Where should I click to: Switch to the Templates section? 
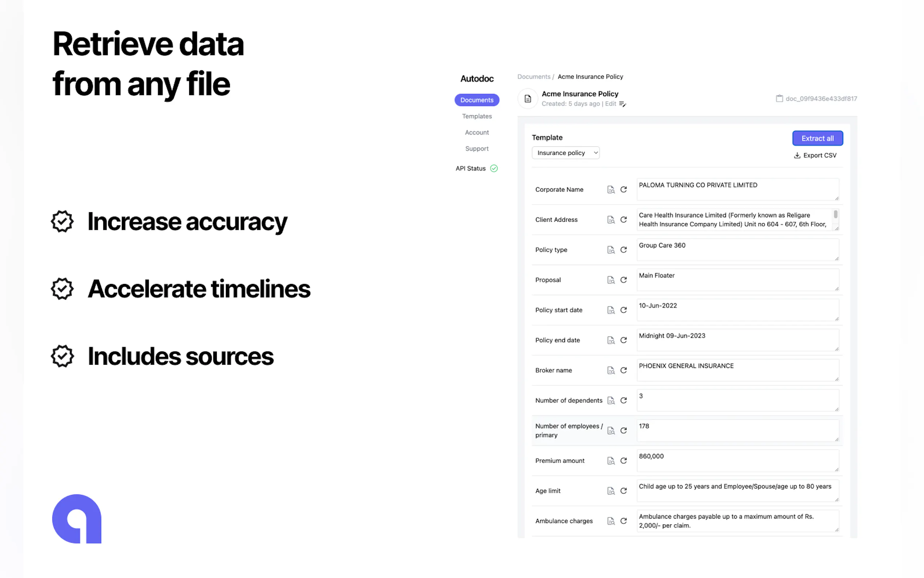tap(476, 116)
